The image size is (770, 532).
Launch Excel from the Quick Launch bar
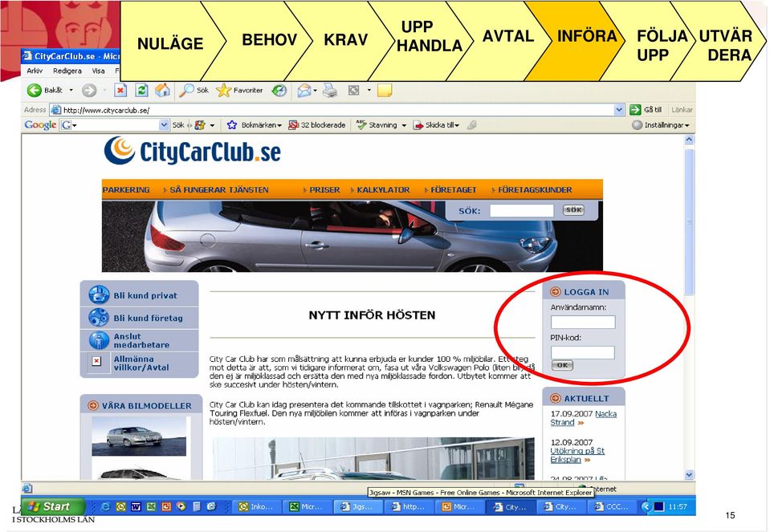tap(151, 506)
